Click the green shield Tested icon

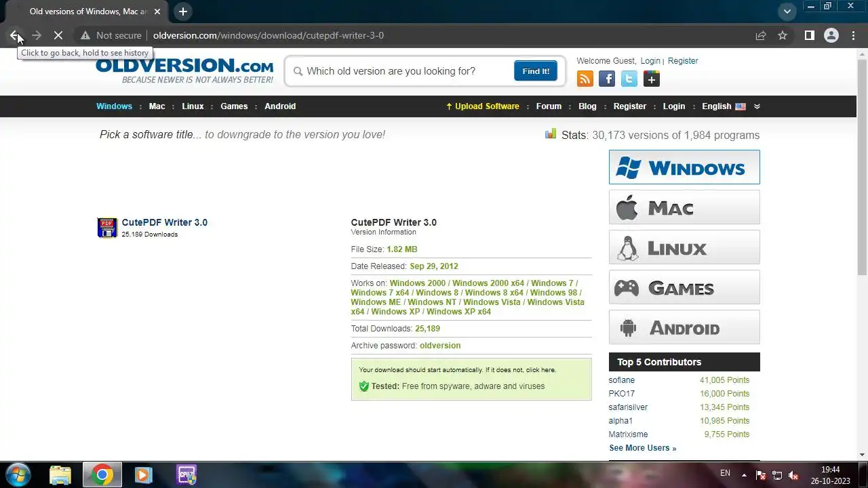coord(363,386)
